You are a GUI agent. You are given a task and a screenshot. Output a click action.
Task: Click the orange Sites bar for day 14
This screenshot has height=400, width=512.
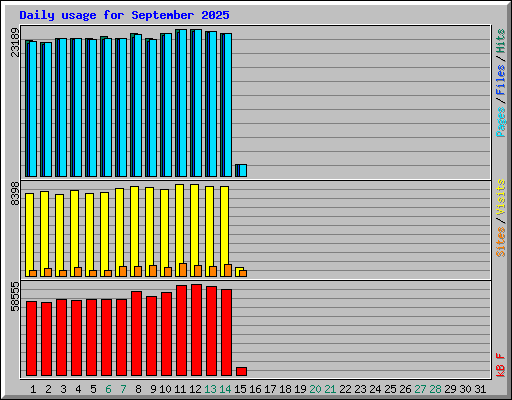[228, 270]
